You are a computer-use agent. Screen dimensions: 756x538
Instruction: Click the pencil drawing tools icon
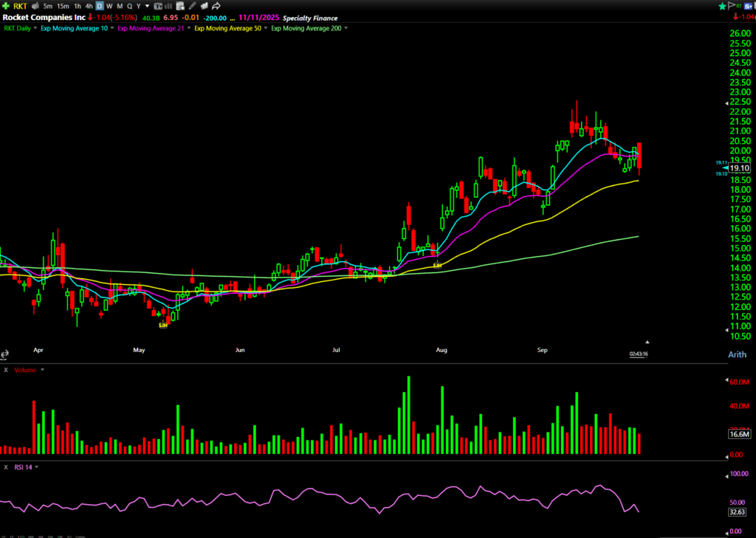[x=193, y=6]
